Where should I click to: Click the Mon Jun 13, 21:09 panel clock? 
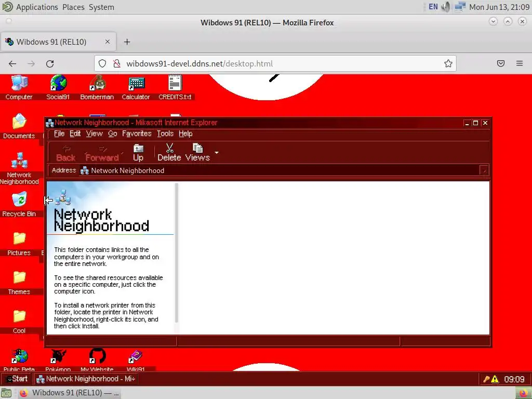[x=499, y=7]
